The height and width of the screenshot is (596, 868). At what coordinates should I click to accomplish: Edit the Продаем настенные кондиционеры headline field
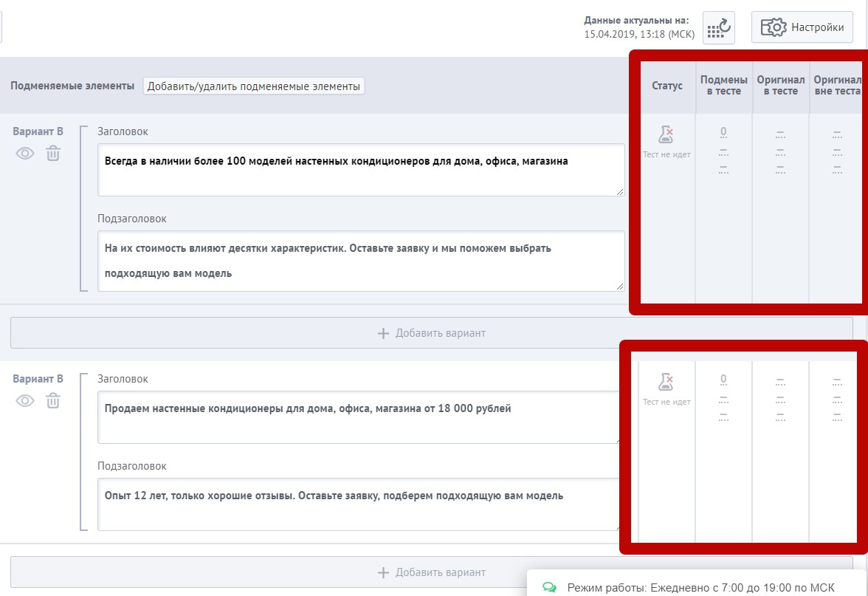click(358, 418)
